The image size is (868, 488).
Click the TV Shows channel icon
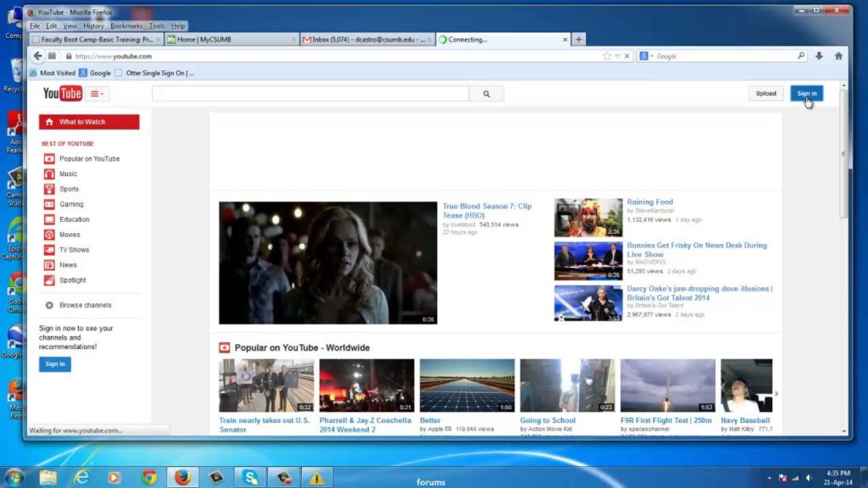coord(49,250)
